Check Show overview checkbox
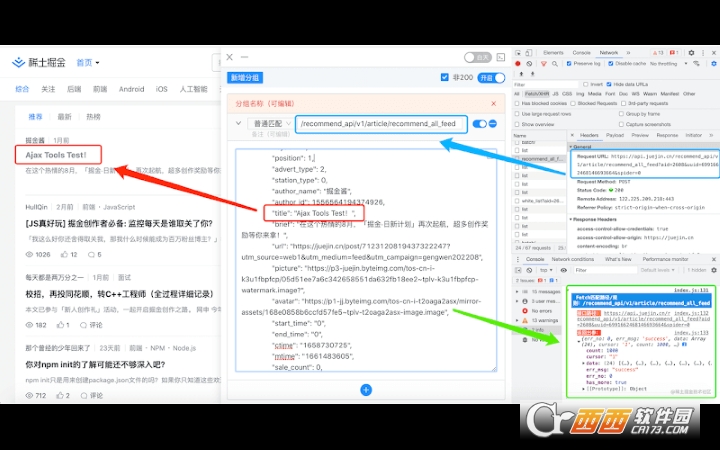720x450 pixels. [x=518, y=124]
